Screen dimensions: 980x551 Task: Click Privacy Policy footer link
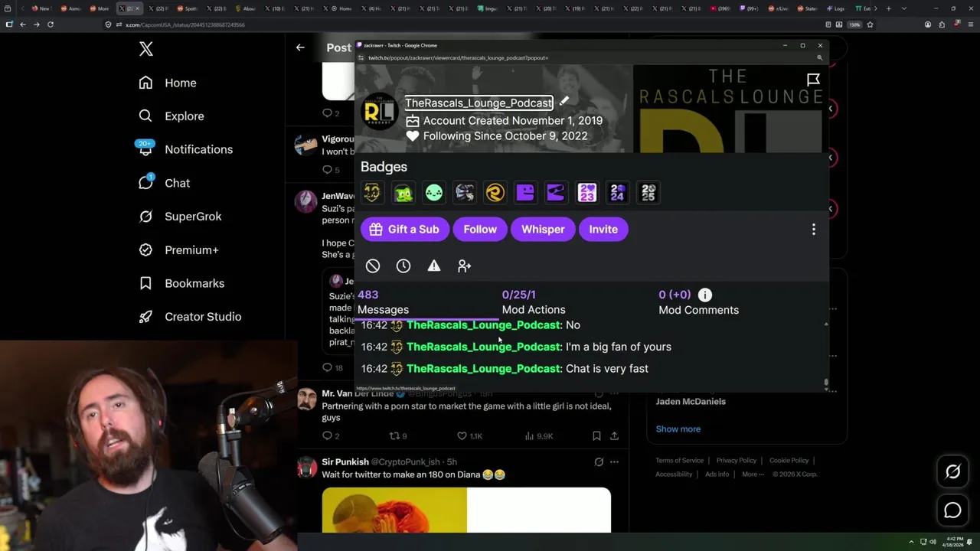737,461
